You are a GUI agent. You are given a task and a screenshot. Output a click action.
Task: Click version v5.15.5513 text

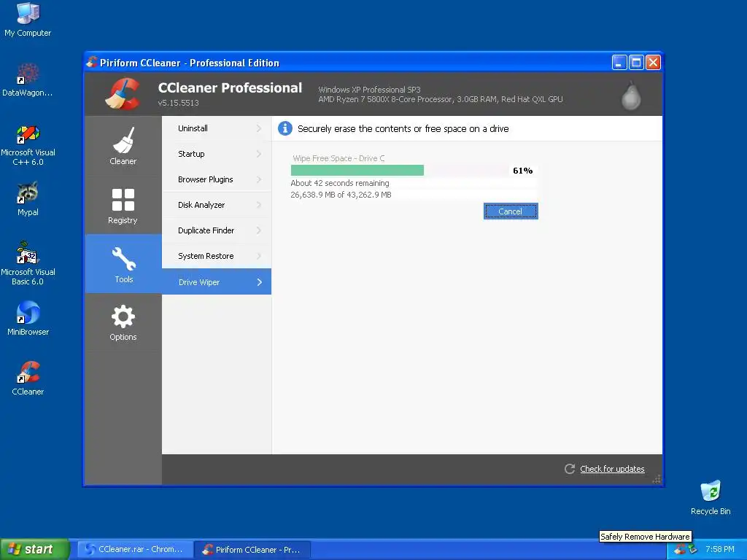tap(178, 103)
